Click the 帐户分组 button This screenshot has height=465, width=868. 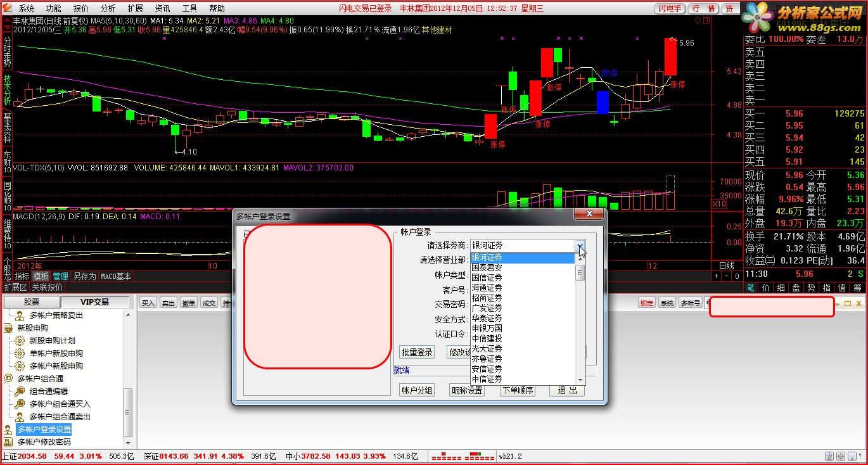(417, 391)
